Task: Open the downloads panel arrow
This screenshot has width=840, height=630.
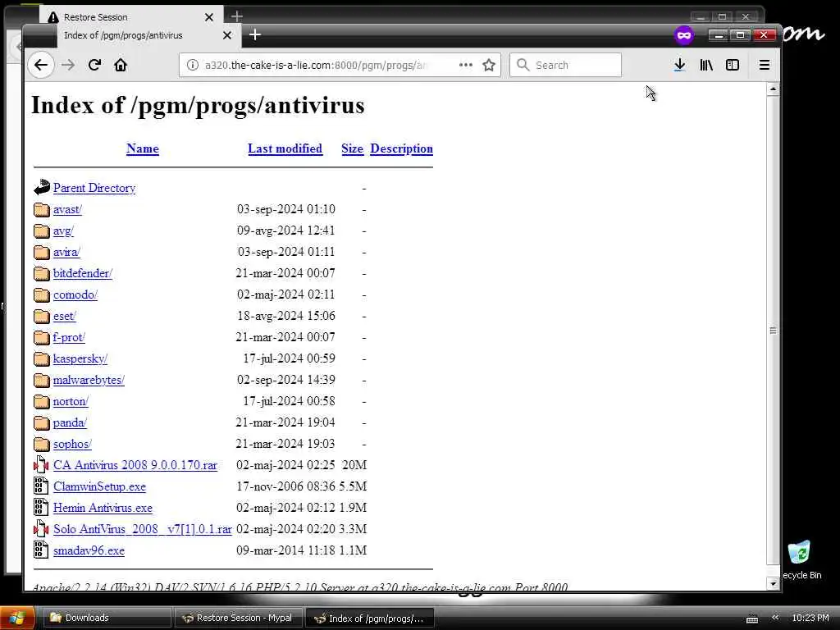Action: [680, 66]
